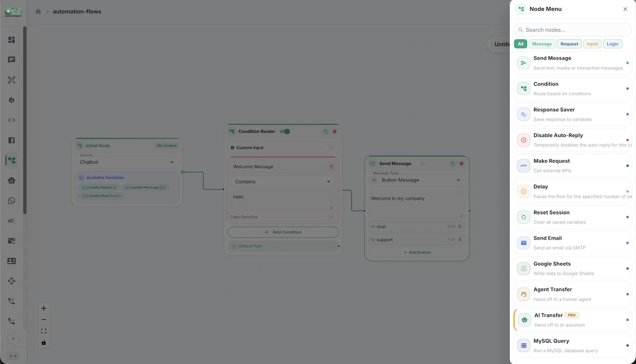636x364 pixels.
Task: Open the QR scan sidebar icon
Action: 12,80
